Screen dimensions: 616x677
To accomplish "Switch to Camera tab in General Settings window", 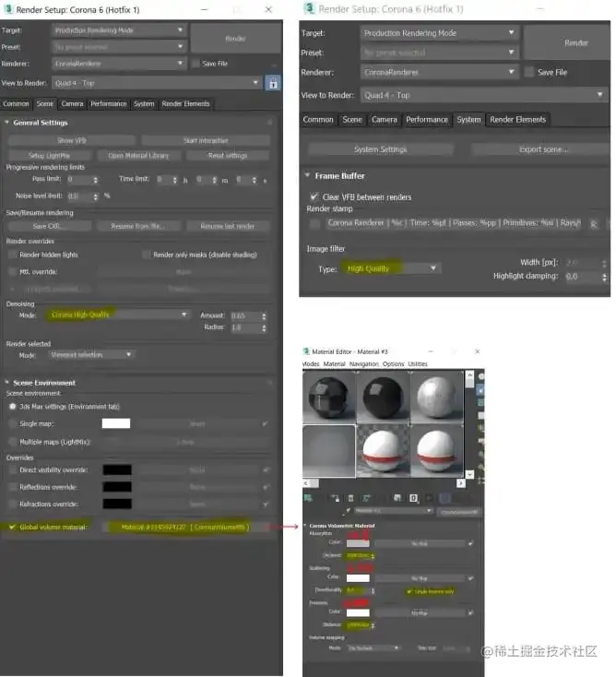I will [x=72, y=103].
